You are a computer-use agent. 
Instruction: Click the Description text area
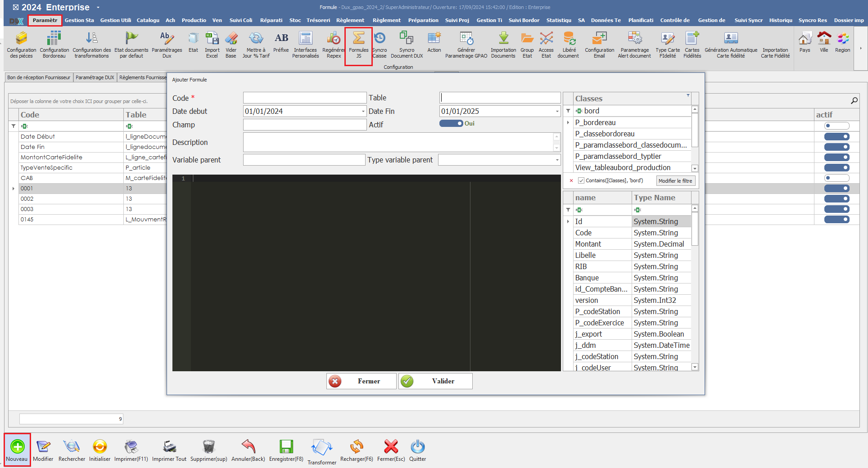coord(398,142)
